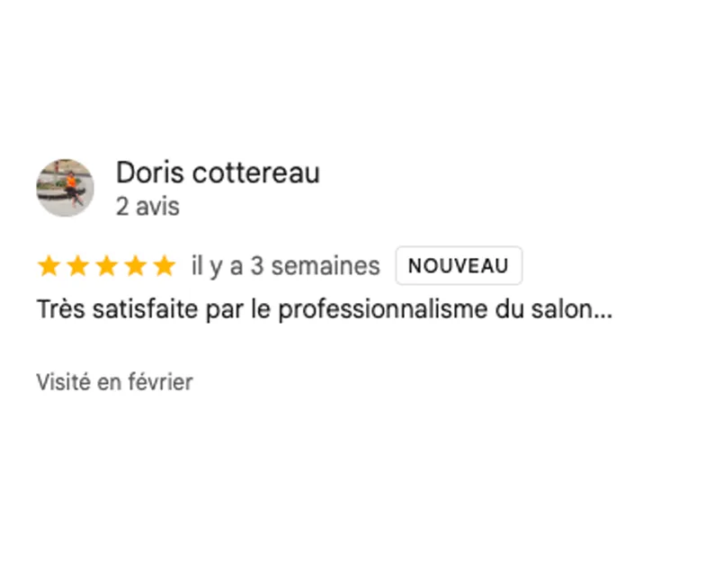Click the "2 avis" review count
Screen dimensions: 723x588
[x=147, y=207]
